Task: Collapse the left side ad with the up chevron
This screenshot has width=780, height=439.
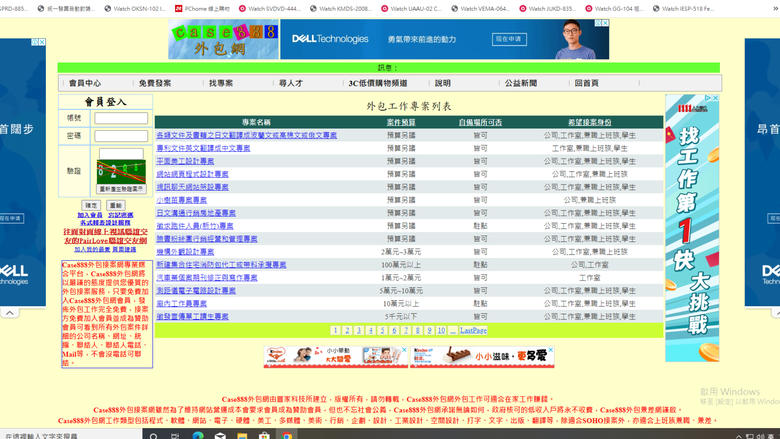Action: 10,313
